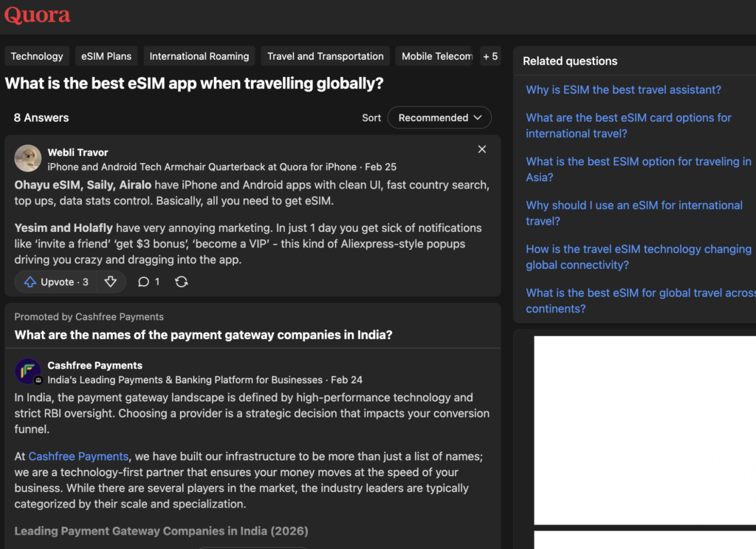Select the Travel and Transportation topic tag

coord(326,56)
